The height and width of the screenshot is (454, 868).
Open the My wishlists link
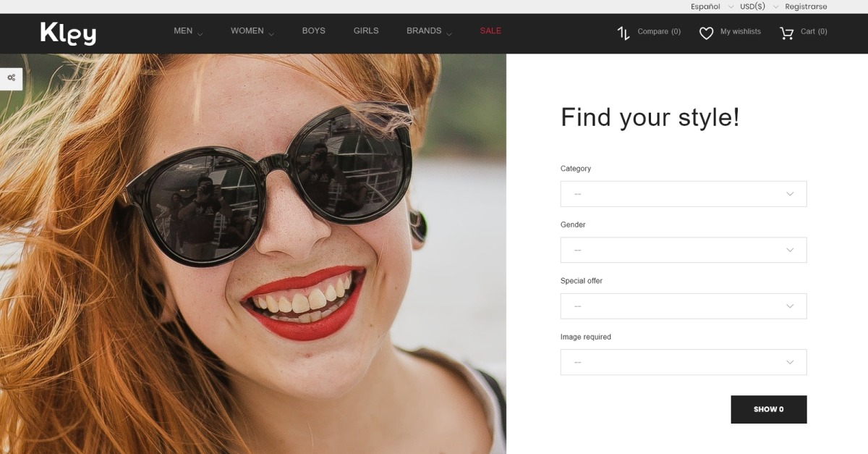pos(741,32)
